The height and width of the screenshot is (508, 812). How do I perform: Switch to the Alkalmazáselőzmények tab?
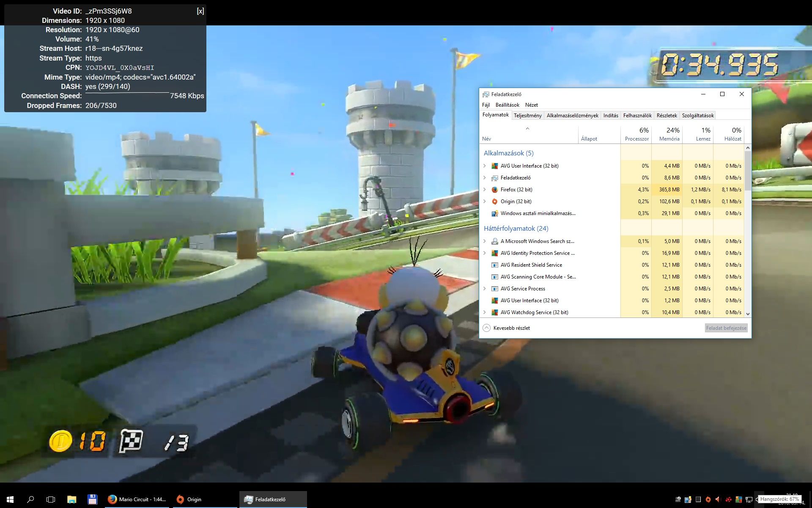click(x=573, y=116)
